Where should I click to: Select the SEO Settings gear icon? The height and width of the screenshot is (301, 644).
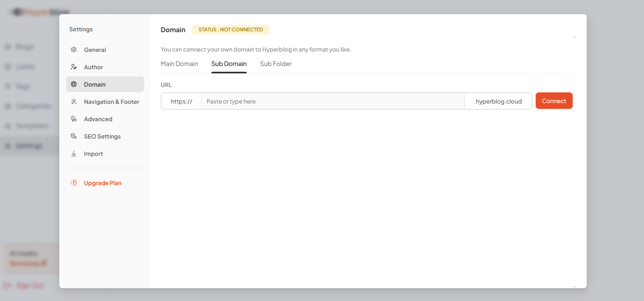(74, 136)
